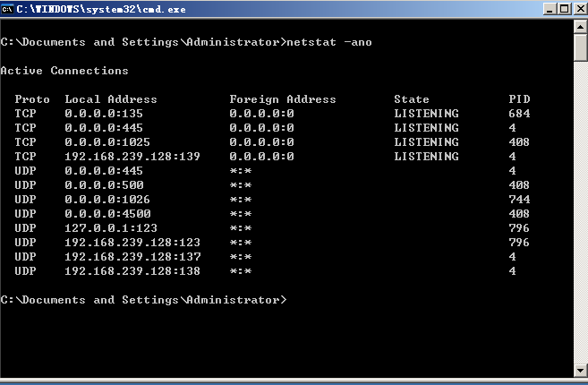Click the final command prompt line
Screen dimensions: 588x385
click(x=143, y=300)
